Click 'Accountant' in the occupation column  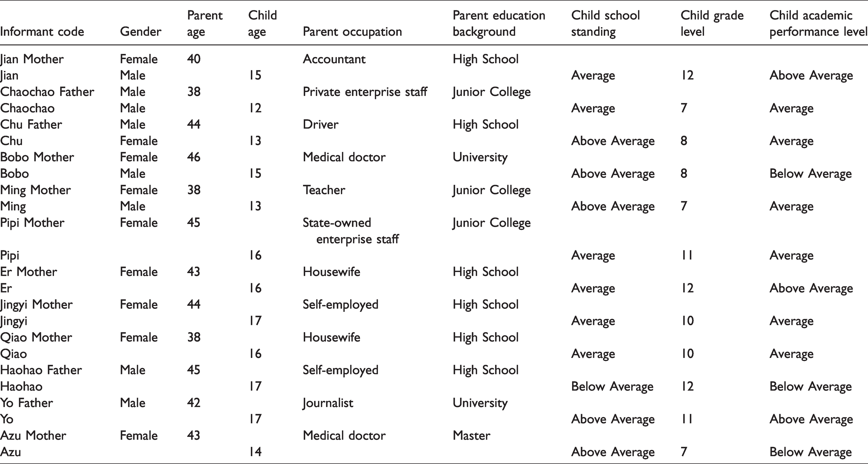pyautogui.click(x=334, y=59)
